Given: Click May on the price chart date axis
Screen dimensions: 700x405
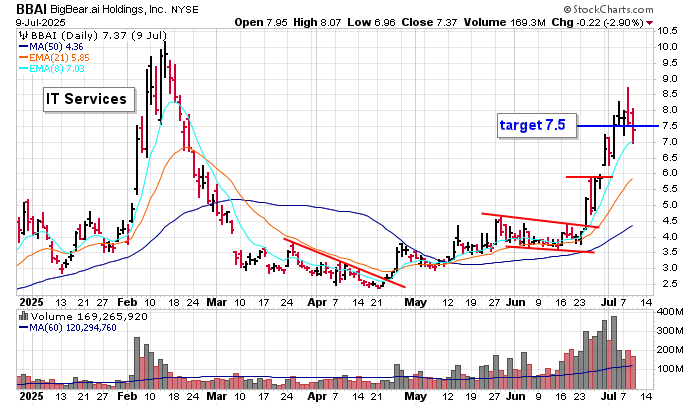Looking at the screenshot, I should (x=416, y=302).
